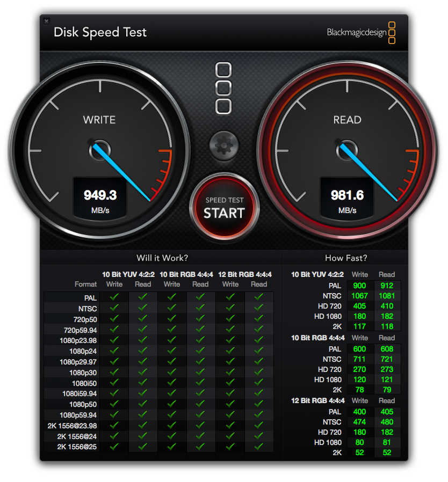Viewport: 448px width, 482px height.
Task: Click YUV NTSC read value 1081
Action: (387, 296)
